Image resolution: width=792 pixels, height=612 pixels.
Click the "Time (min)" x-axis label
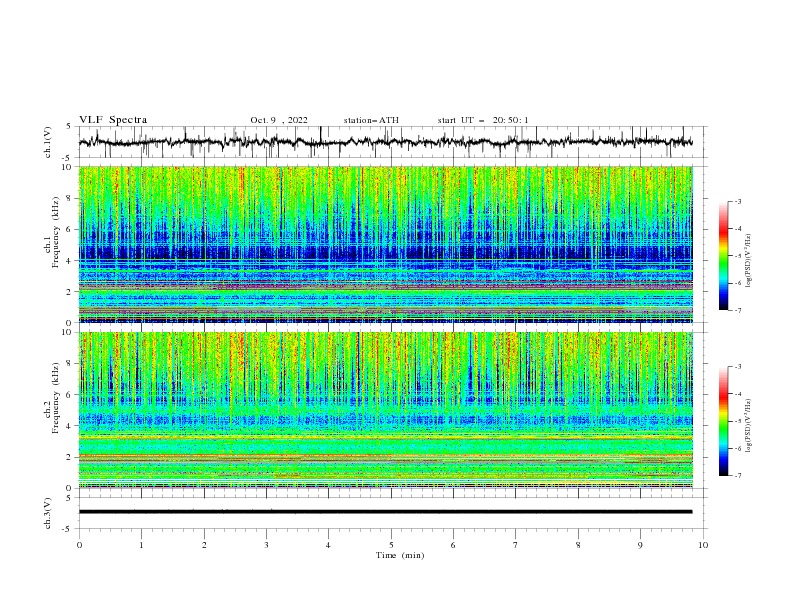(400, 555)
